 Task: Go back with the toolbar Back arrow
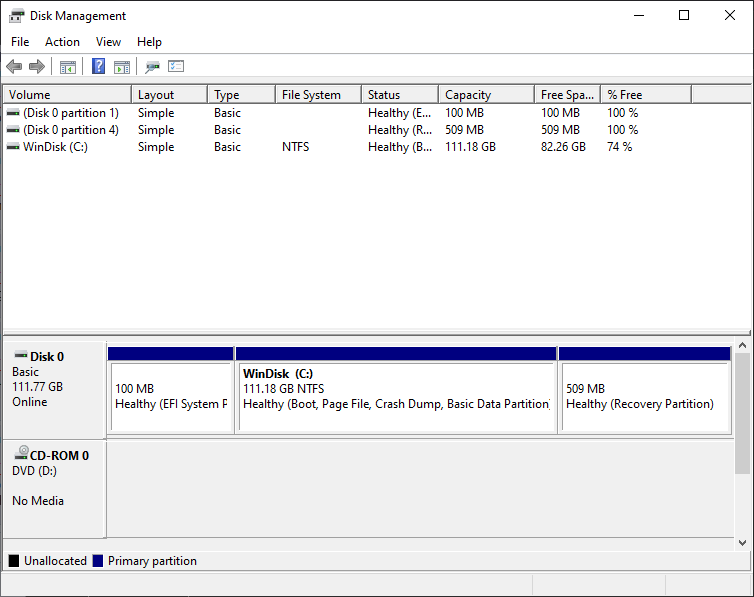point(14,66)
